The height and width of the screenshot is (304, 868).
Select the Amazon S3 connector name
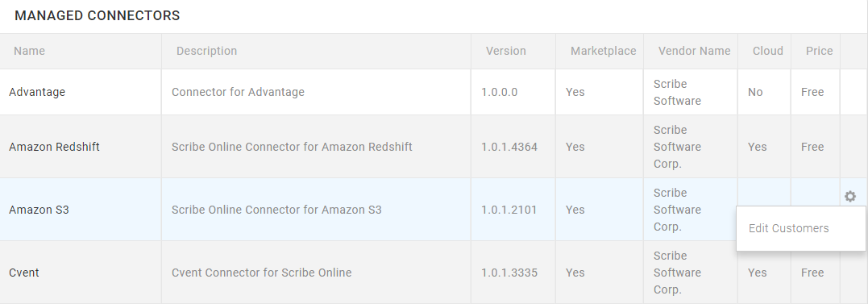coord(39,210)
